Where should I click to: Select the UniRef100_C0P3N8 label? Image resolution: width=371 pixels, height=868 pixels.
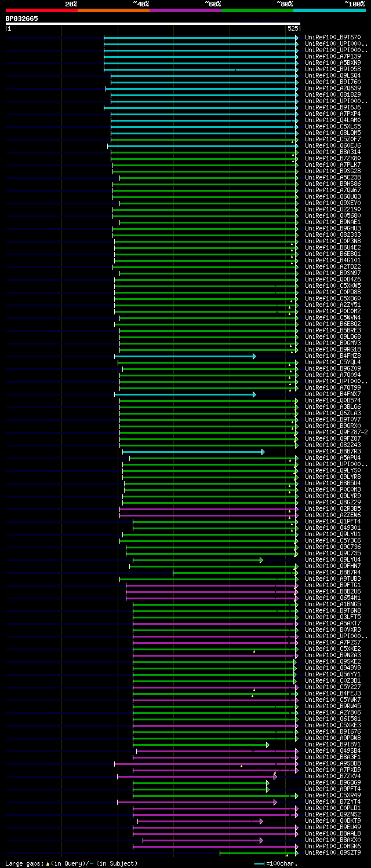pos(333,241)
